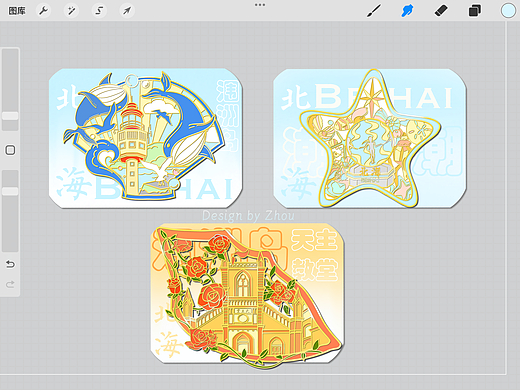Tap the starfish Beihai badge artwork
Image resolution: width=520 pixels, height=390 pixels.
point(370,138)
